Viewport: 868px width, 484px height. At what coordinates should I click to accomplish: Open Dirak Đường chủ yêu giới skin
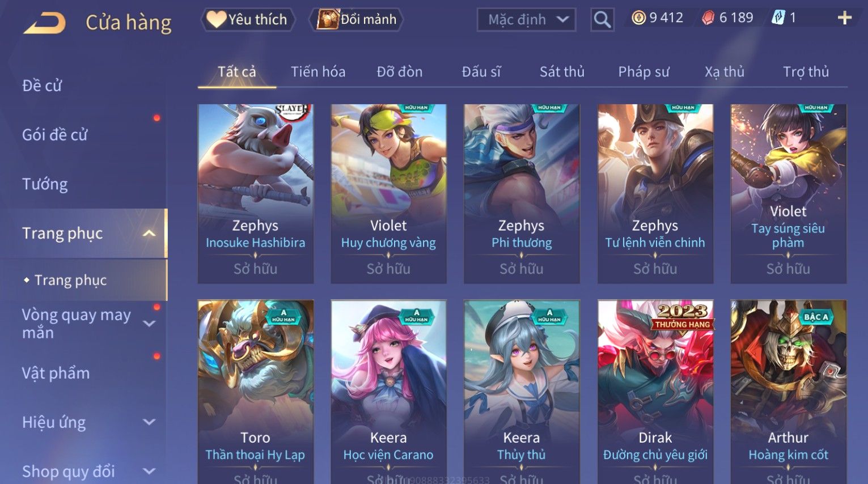[x=655, y=391]
